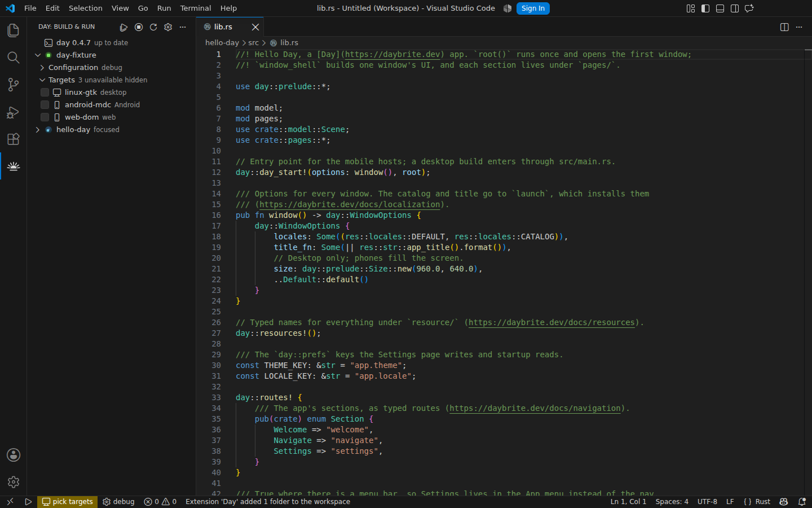Go to line via Ln 1, Col 1
812x508 pixels.
tap(628, 502)
